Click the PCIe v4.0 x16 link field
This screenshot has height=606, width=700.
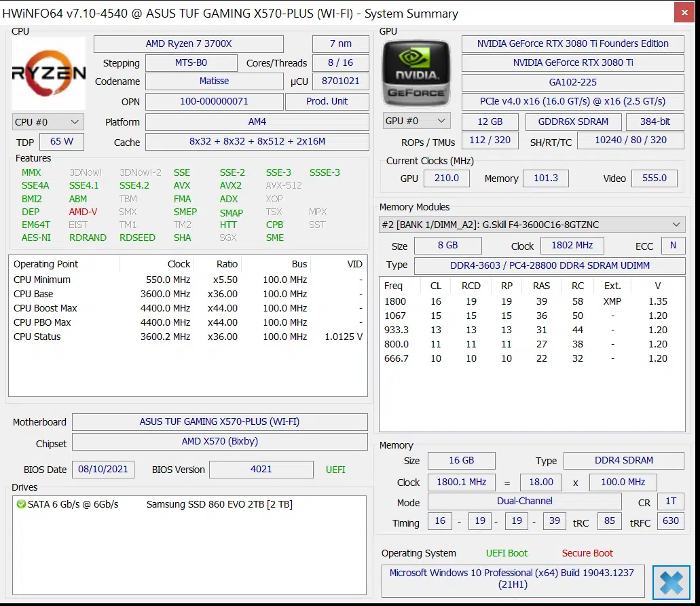click(573, 102)
